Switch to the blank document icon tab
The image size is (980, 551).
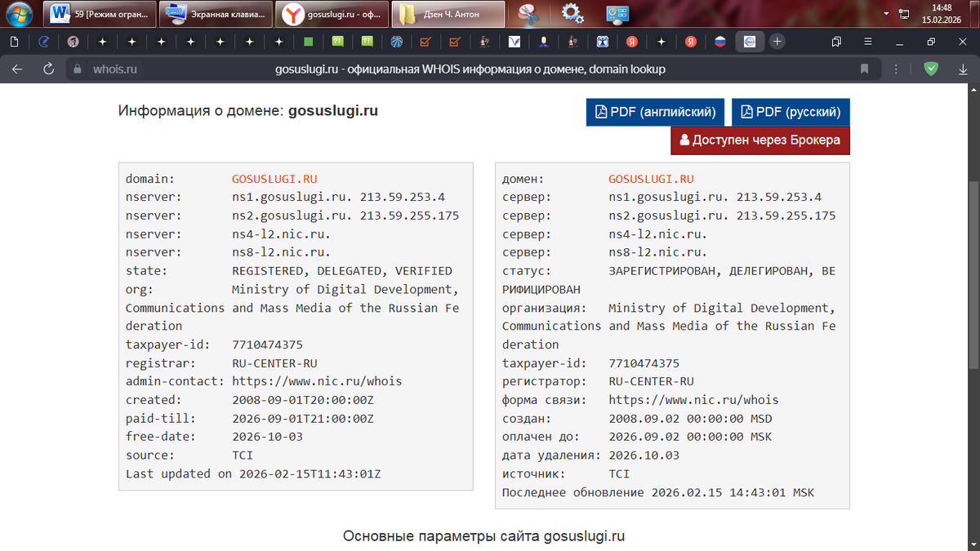[x=15, y=41]
